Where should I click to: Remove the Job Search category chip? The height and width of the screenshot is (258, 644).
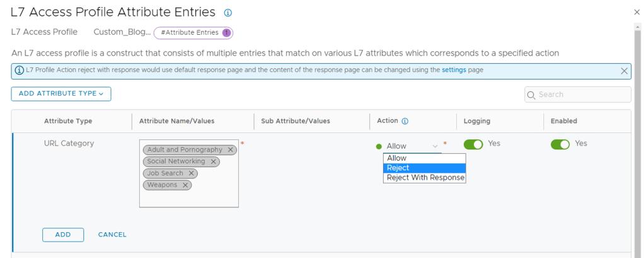click(192, 173)
